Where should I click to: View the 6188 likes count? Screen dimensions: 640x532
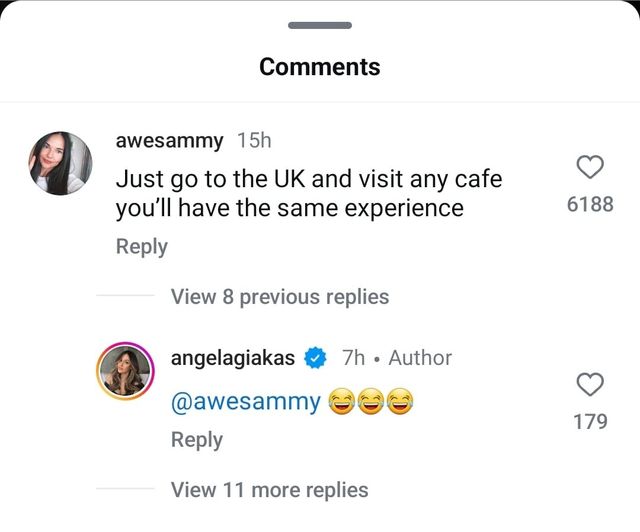coord(590,205)
